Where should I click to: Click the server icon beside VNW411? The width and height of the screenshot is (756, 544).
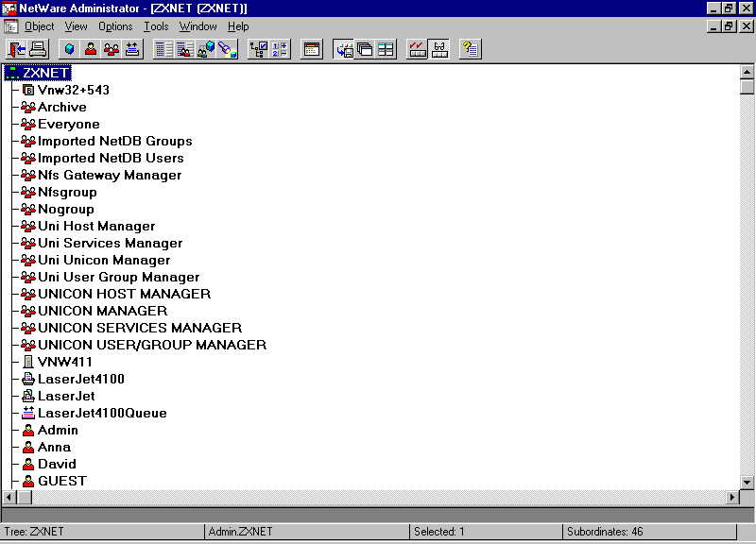28,362
